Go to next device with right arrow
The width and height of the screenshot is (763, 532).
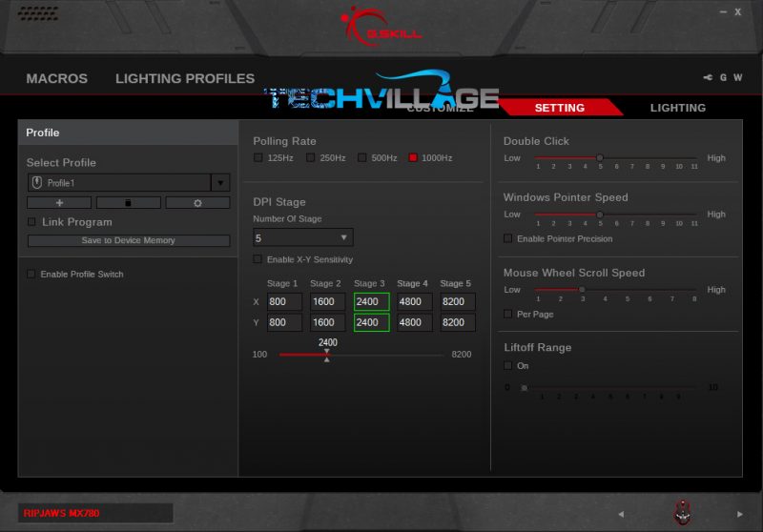(x=740, y=514)
